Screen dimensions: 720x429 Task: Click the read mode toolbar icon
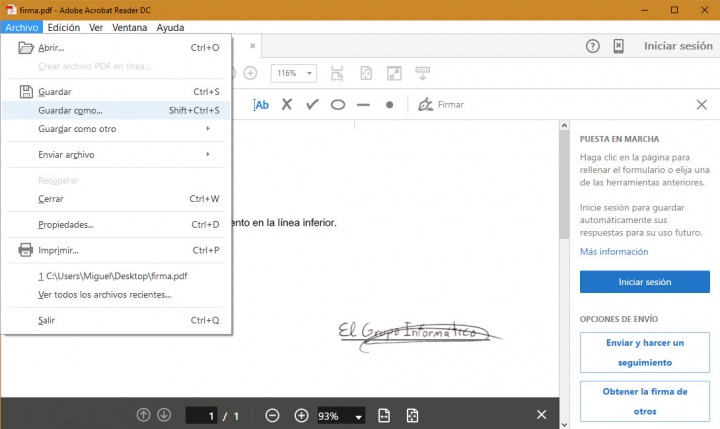pos(422,73)
